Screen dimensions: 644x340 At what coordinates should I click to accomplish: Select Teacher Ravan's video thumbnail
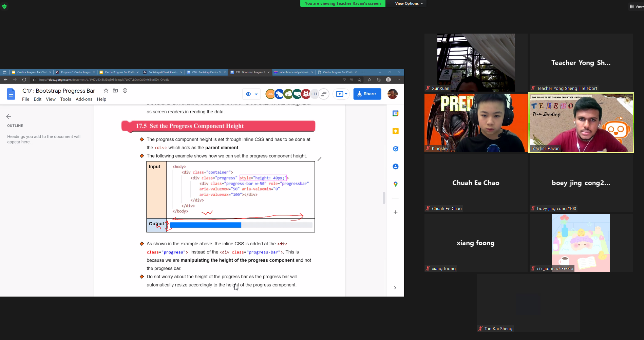click(581, 122)
